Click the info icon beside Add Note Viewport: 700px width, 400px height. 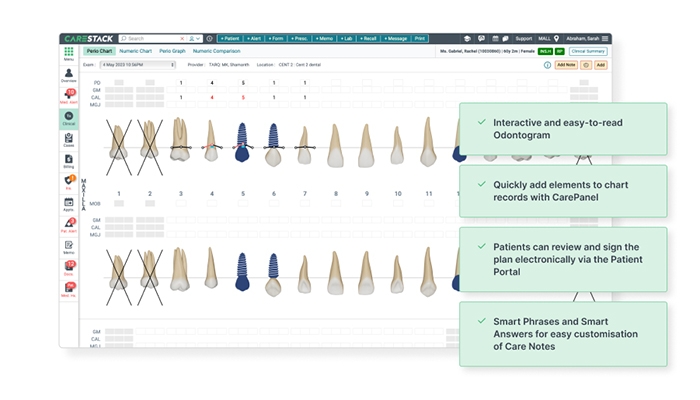click(547, 65)
